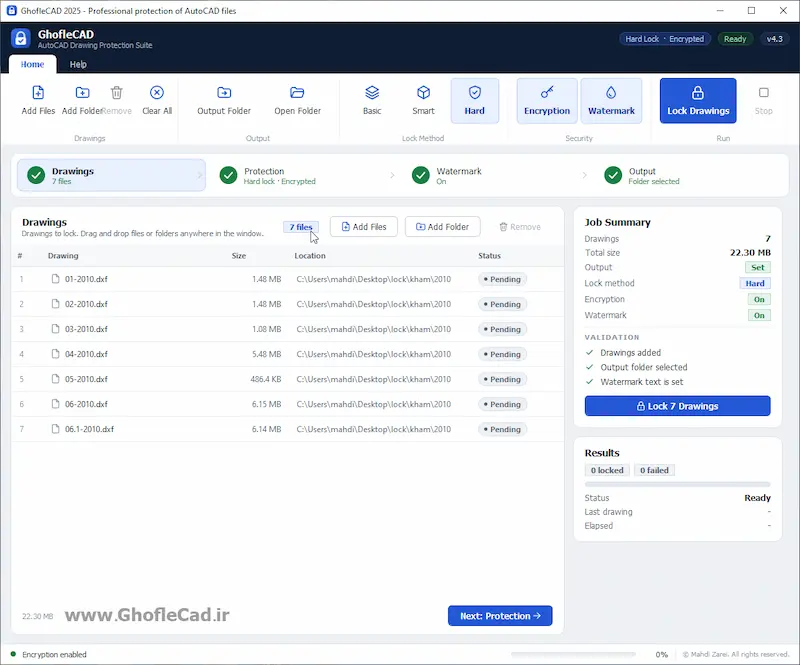Click the Lock Drawings ribbon button

point(698,101)
